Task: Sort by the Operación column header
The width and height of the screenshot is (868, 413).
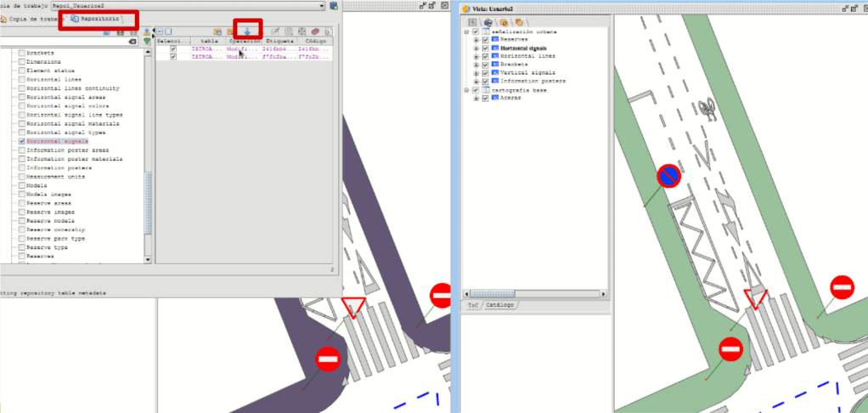Action: pyautogui.click(x=243, y=40)
